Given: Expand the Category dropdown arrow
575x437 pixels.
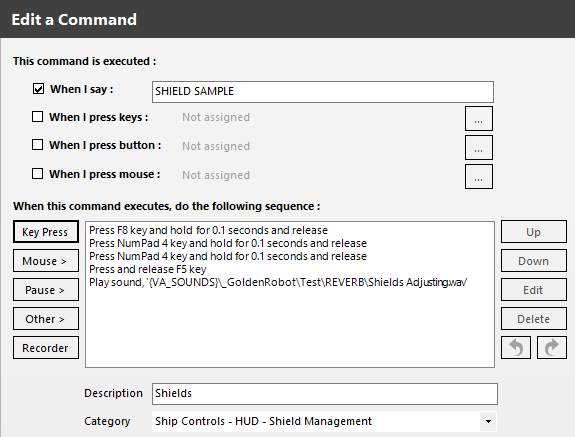Looking at the screenshot, I should pyautogui.click(x=488, y=421).
